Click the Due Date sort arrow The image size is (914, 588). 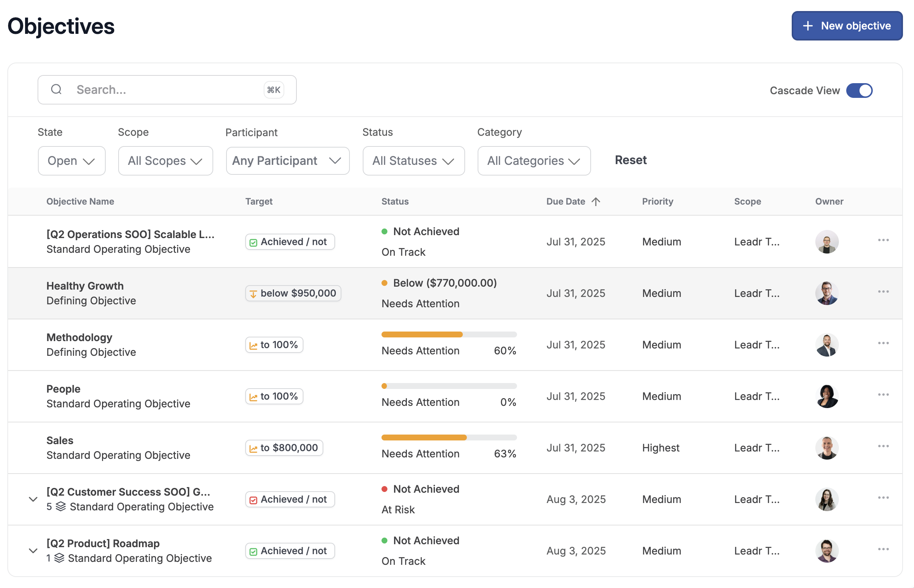(596, 201)
